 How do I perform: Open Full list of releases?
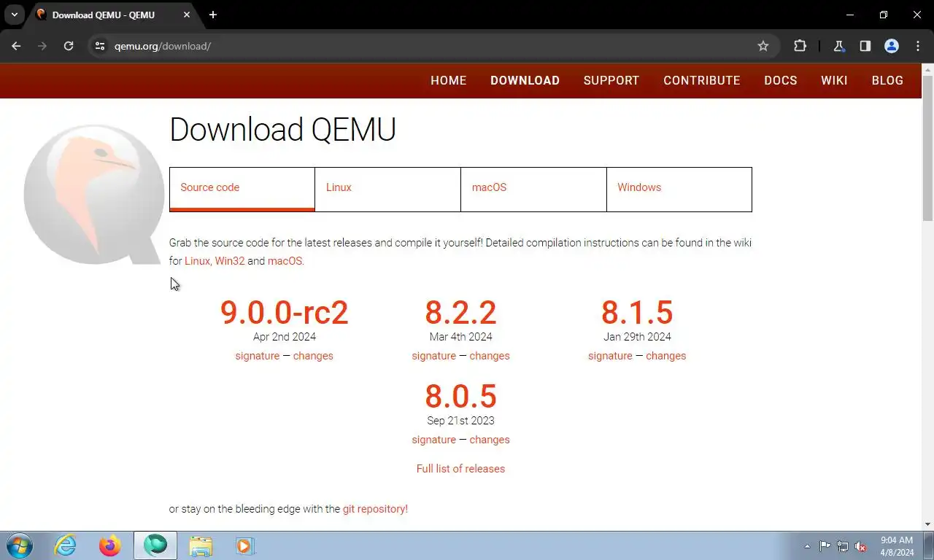pos(460,469)
